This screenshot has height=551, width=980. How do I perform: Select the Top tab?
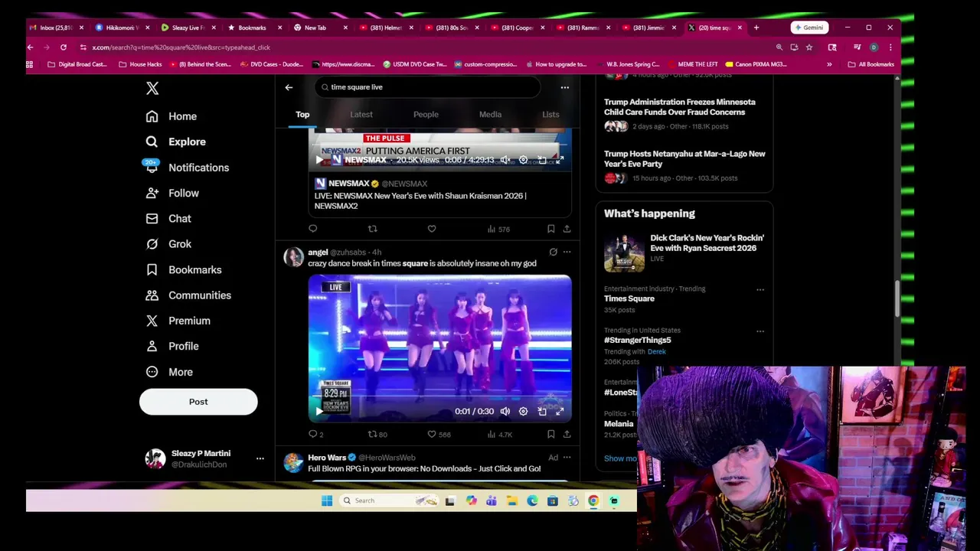tap(302, 115)
